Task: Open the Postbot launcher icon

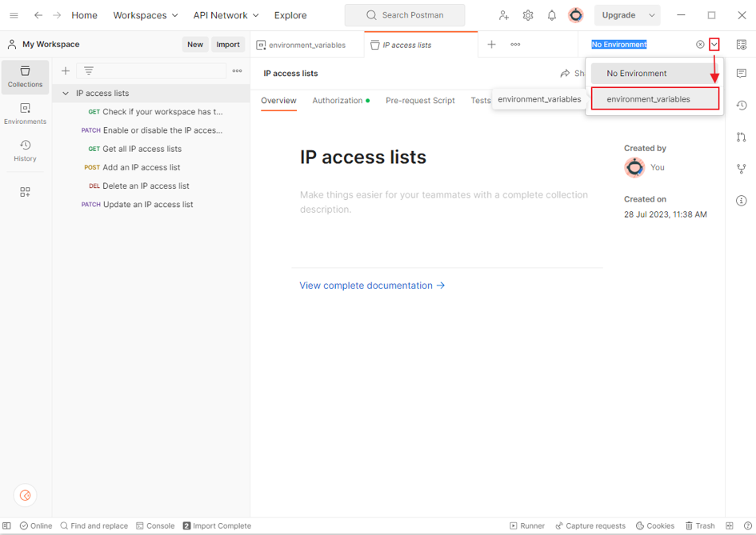Action: (25, 495)
